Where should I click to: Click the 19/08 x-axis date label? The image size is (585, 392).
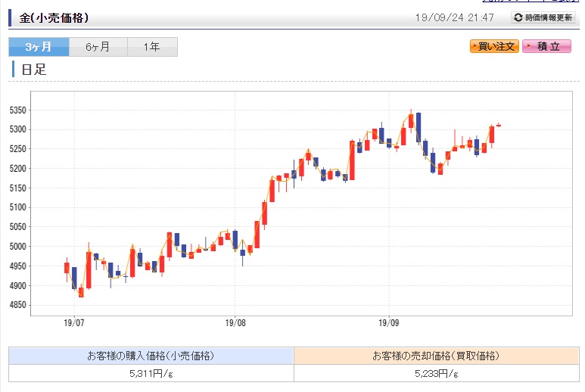click(235, 323)
